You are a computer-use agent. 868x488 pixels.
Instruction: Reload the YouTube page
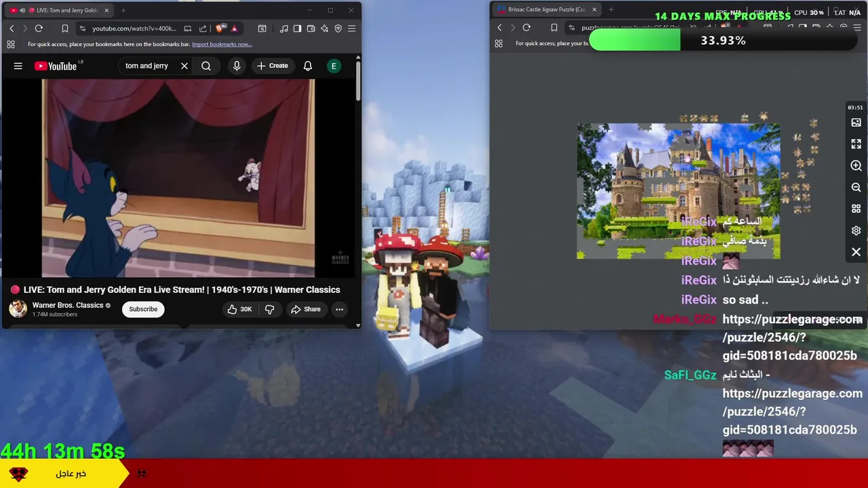point(39,28)
